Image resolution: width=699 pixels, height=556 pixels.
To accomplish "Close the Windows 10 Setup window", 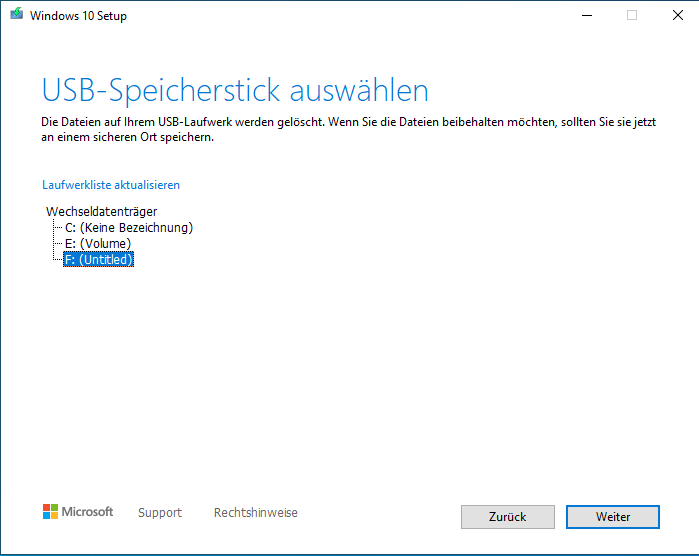I will click(676, 16).
